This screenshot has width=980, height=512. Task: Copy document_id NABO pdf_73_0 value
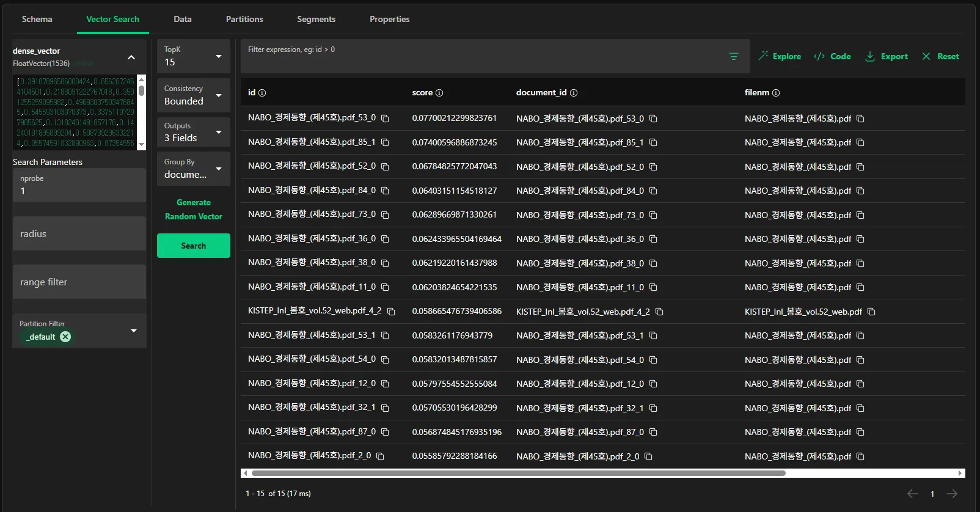click(x=653, y=215)
